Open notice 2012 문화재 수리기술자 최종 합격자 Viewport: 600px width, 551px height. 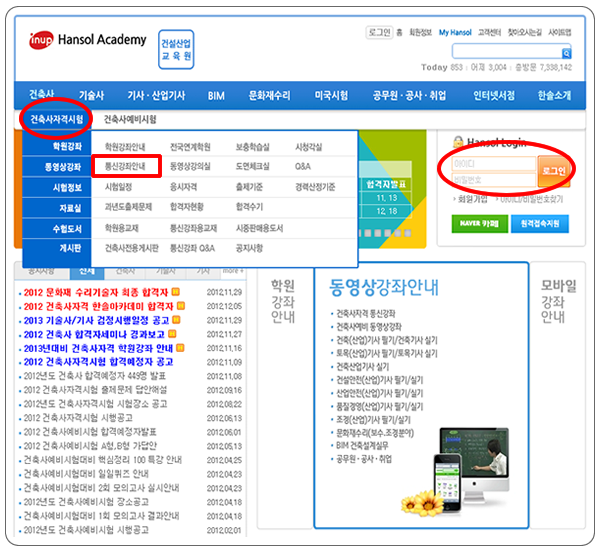pyautogui.click(x=96, y=293)
